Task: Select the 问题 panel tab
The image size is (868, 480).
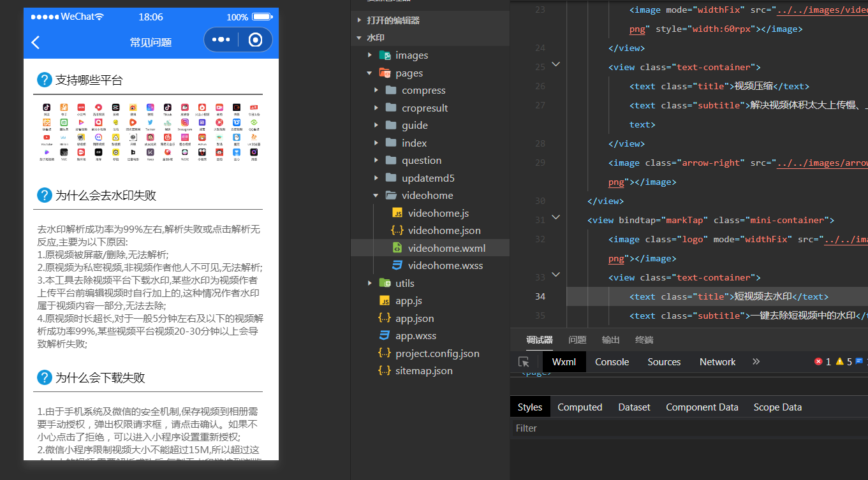Action: coord(577,340)
